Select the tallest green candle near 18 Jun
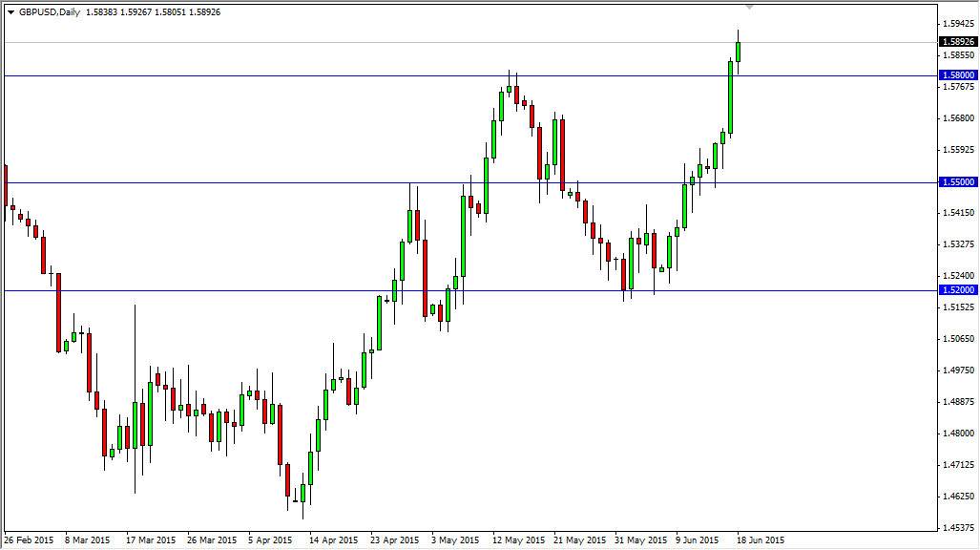This screenshot has height=550, width=980. [731, 95]
